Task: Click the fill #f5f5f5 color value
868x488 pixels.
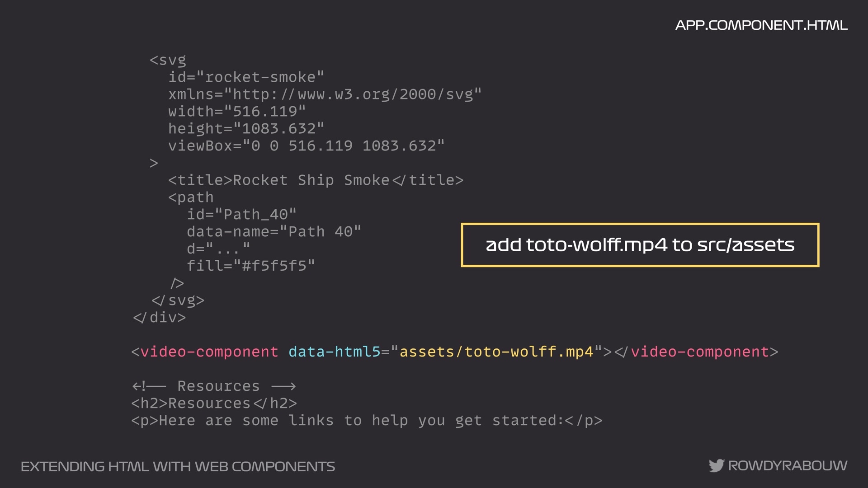Action: tap(274, 266)
